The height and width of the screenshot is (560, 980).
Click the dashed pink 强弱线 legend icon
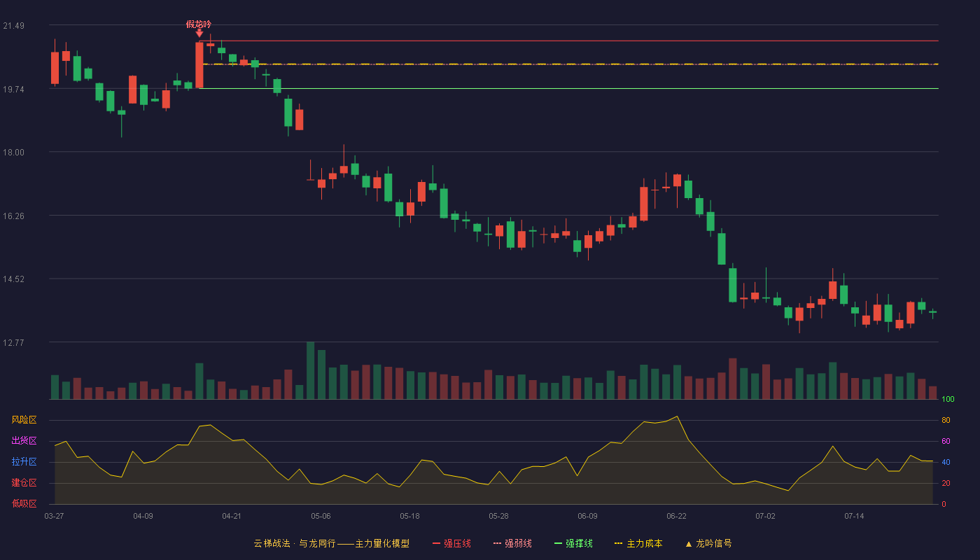tap(497, 543)
